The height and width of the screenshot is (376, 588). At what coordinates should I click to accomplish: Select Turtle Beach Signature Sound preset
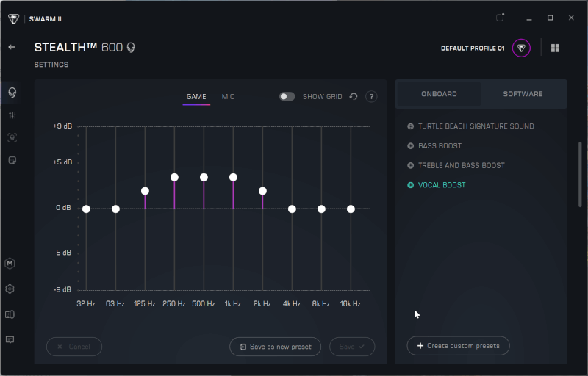[x=476, y=126]
